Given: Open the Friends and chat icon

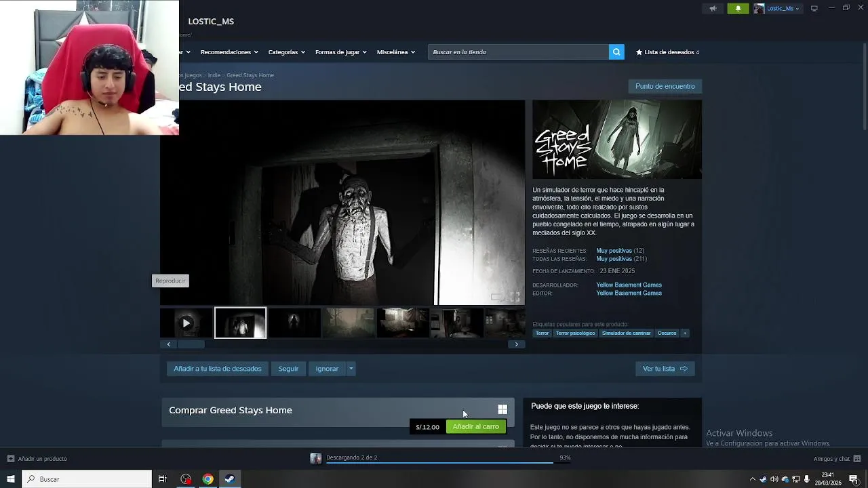Looking at the screenshot, I should (857, 459).
